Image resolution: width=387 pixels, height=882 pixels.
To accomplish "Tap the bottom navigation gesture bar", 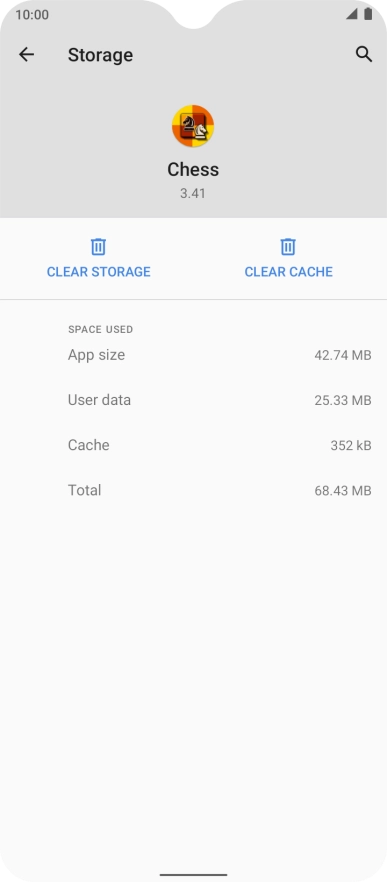I will (x=194, y=875).
